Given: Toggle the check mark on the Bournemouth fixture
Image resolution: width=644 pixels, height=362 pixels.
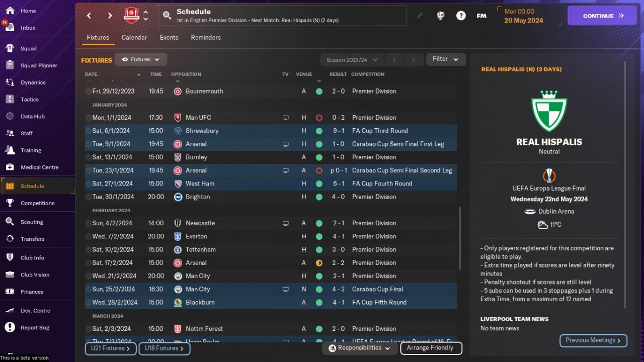Looking at the screenshot, I should pos(89,92).
